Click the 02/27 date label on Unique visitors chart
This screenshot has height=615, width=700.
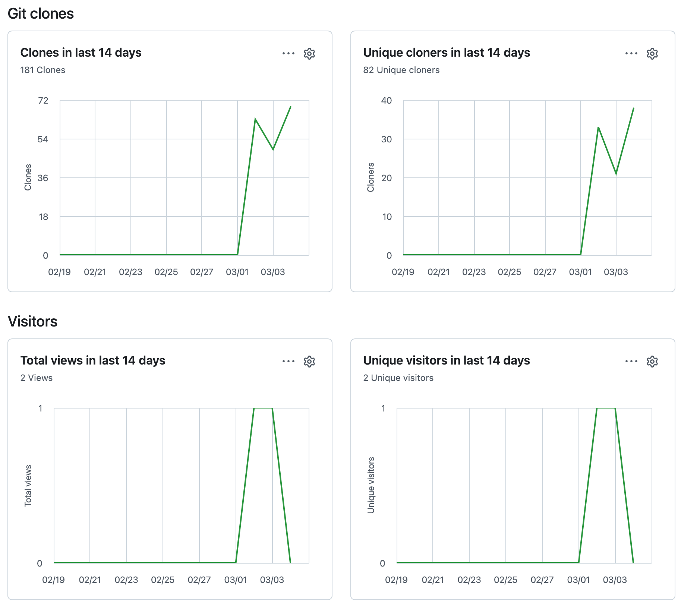[x=542, y=580]
